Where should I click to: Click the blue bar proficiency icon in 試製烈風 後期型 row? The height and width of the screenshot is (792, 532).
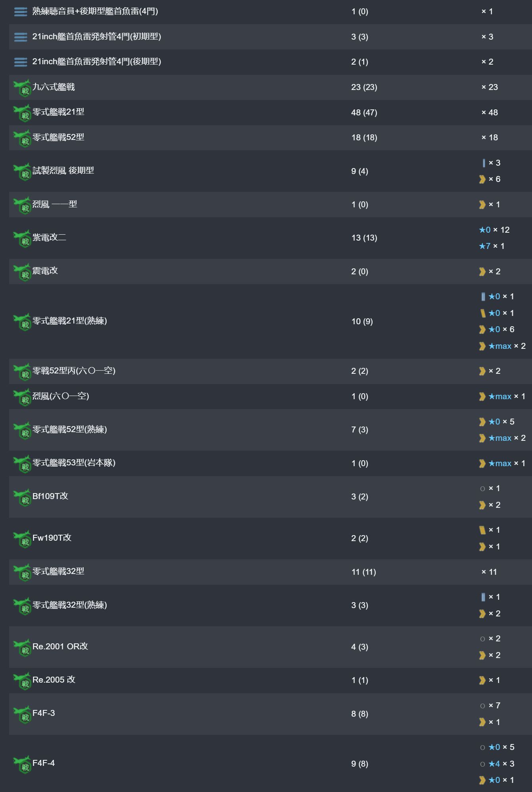(484, 163)
